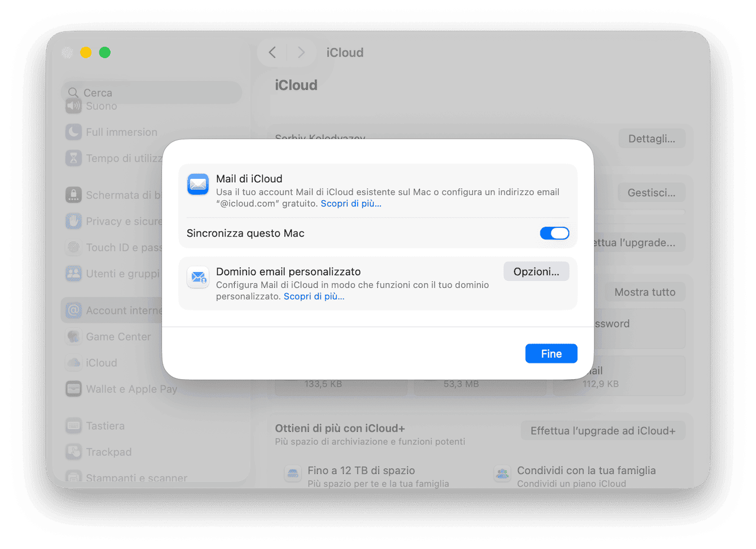Select Tempo di utilizzo hourglass icon
This screenshot has height=549, width=756.
pos(73,158)
